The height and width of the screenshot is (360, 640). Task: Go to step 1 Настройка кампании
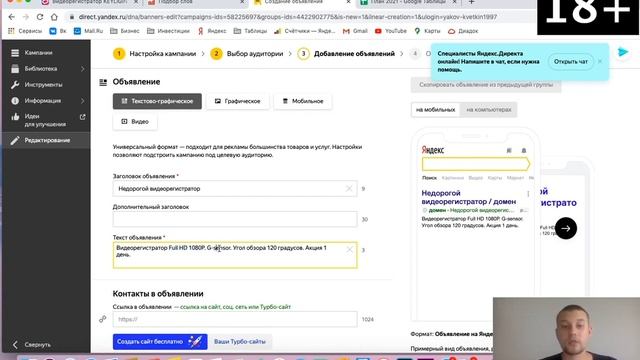click(x=155, y=53)
